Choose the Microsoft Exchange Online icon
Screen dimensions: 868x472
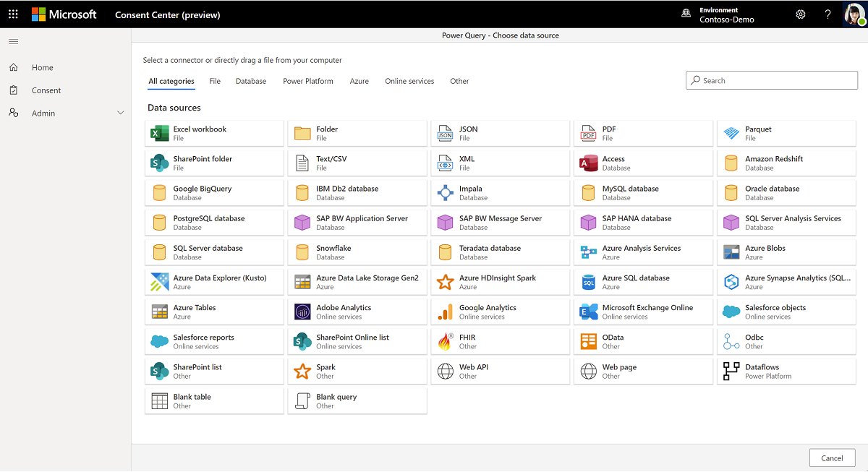click(589, 312)
